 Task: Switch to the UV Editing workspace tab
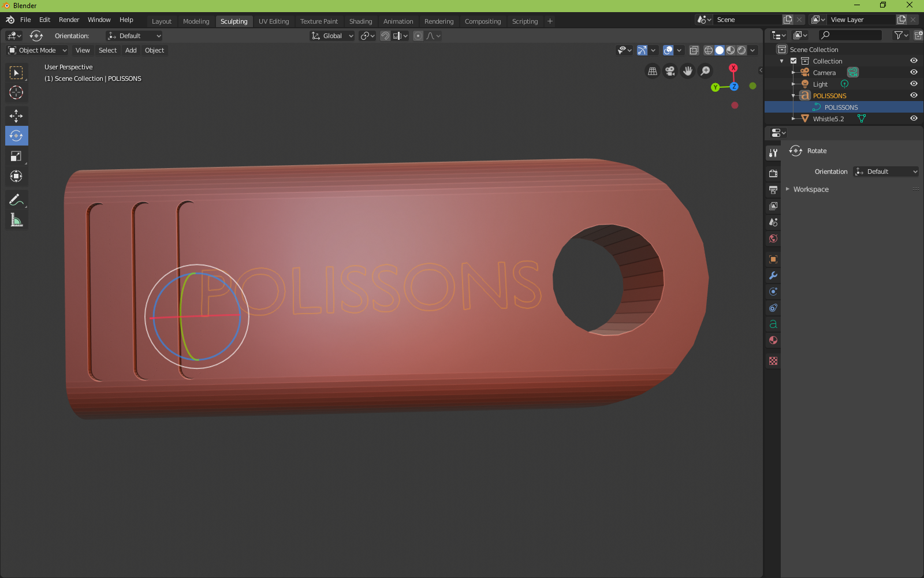[274, 21]
